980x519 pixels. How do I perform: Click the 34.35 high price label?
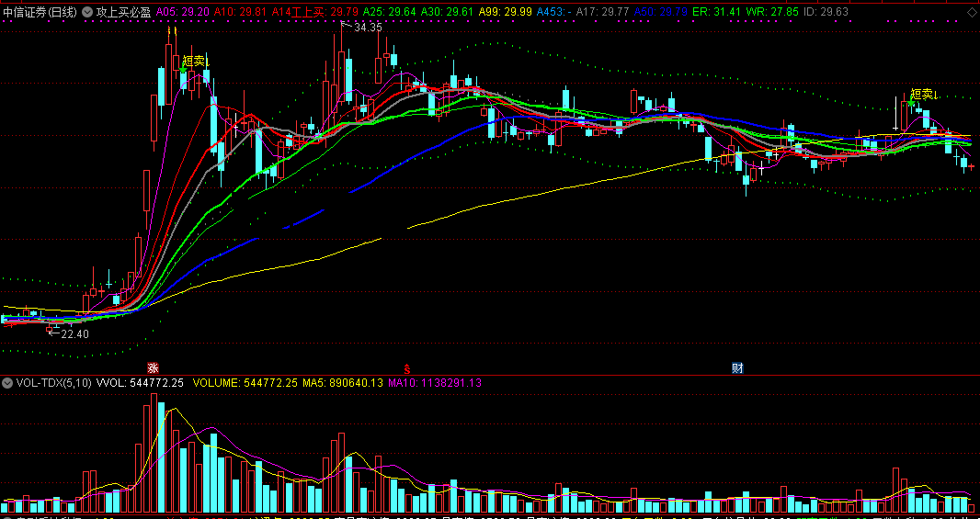click(x=368, y=28)
